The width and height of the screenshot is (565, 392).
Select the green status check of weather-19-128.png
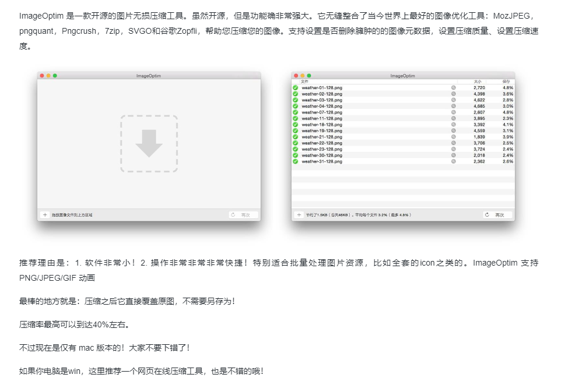(x=296, y=130)
